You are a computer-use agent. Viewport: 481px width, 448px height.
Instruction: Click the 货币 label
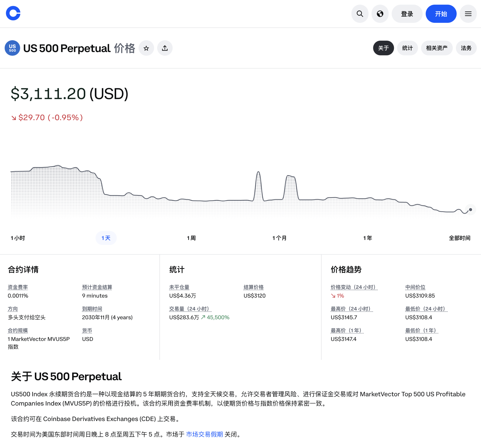87,330
